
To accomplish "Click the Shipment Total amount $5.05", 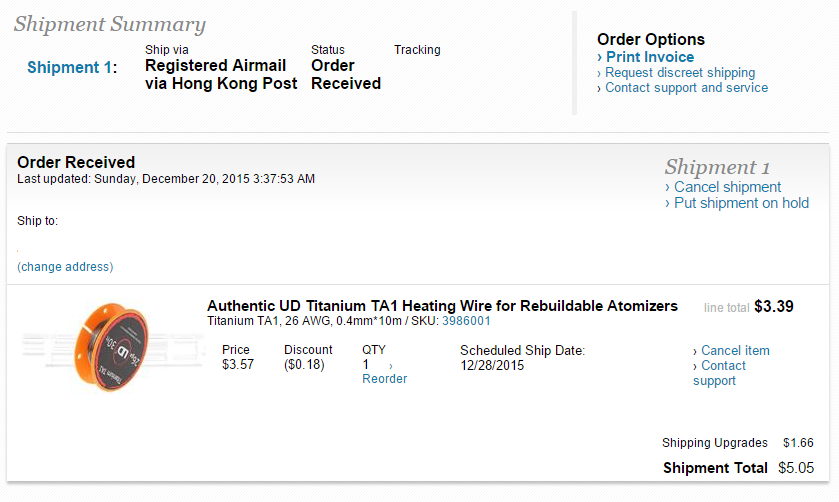I will 796,468.
